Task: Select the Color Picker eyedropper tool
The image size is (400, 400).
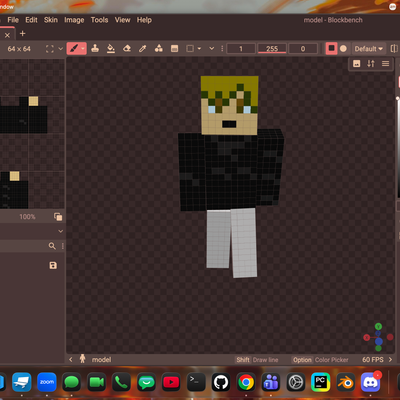Action: pos(143,49)
